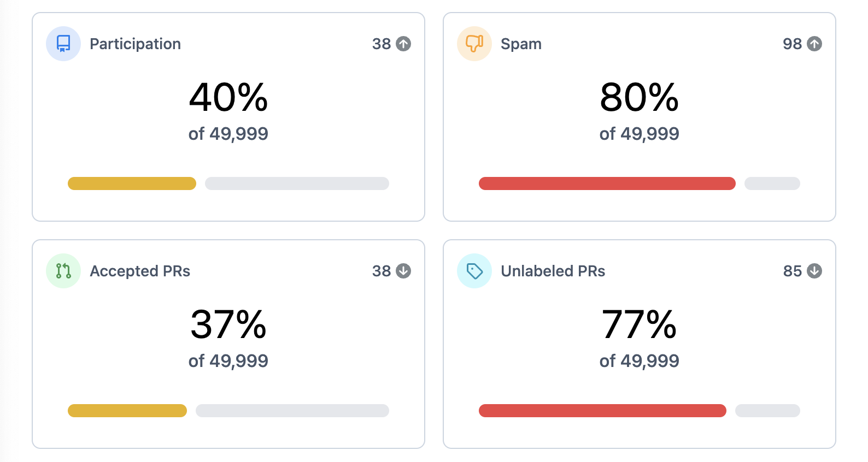Expand the Participation card details
The image size is (868, 462).
228,116
